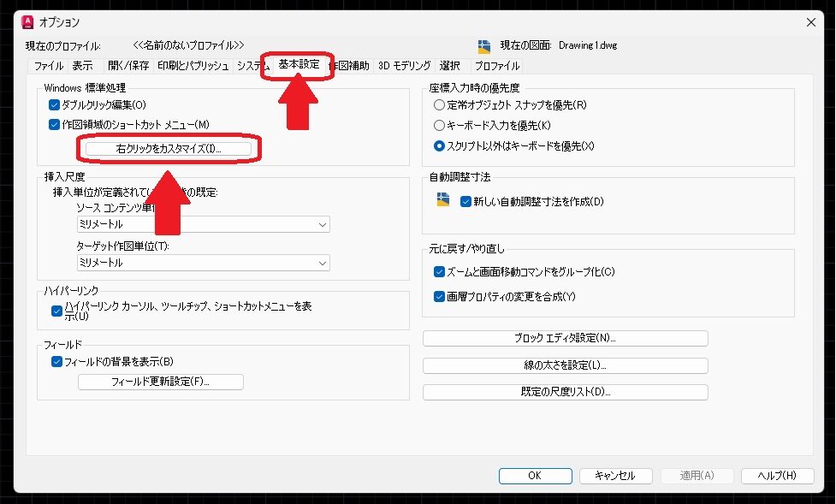The height and width of the screenshot is (504, 836).
Task: Open the ソース コンテンツ単位 dropdown
Action: pyautogui.click(x=203, y=224)
